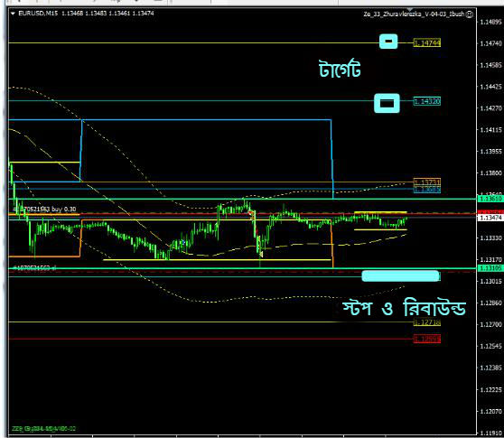Viewport: 504px width, 438px height.
Task: Click the white 1.13474 current price tag
Action: coord(490,218)
